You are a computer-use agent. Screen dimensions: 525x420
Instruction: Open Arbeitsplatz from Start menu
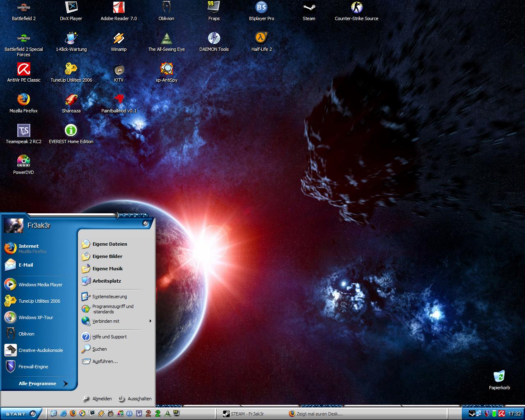tap(116, 281)
